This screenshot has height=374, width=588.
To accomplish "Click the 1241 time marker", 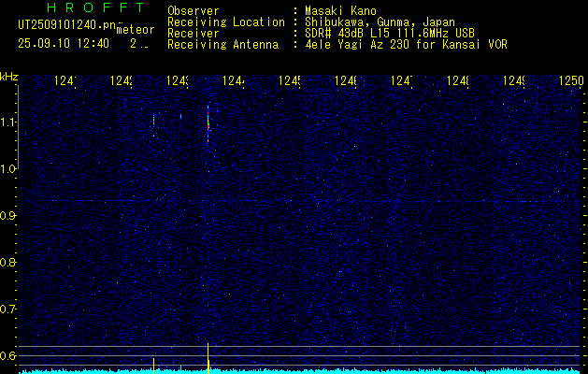I will pyautogui.click(x=65, y=80).
